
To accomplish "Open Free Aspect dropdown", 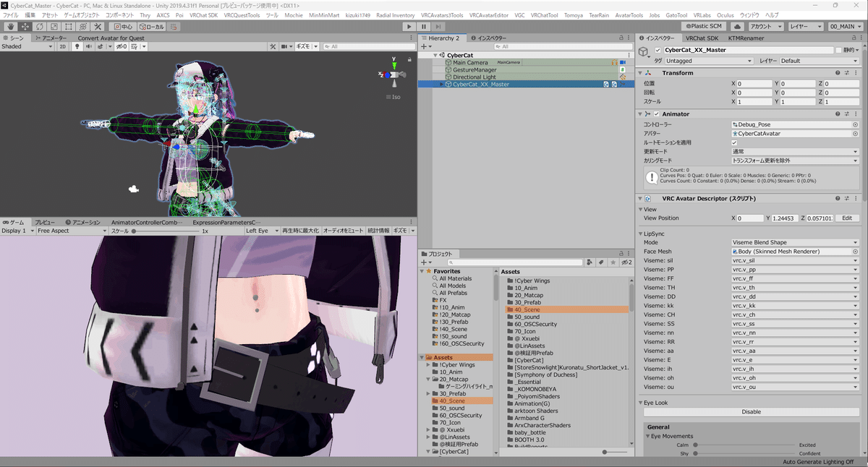I will click(x=71, y=231).
